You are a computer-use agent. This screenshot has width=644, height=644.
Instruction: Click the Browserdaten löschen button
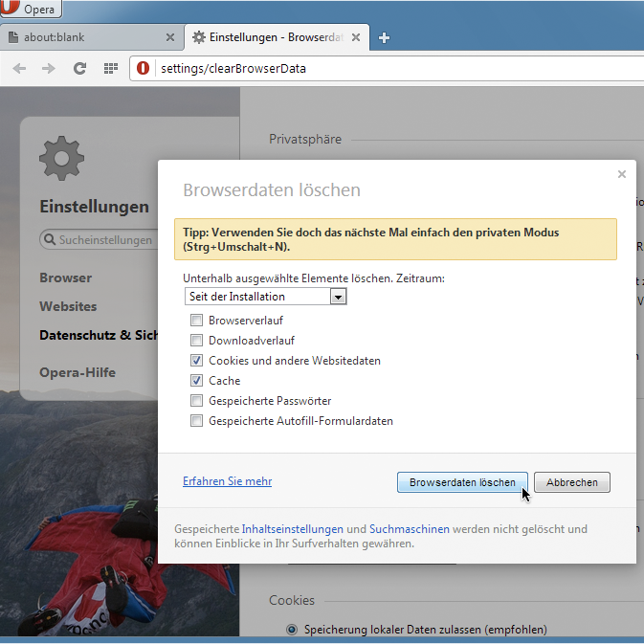click(x=462, y=482)
